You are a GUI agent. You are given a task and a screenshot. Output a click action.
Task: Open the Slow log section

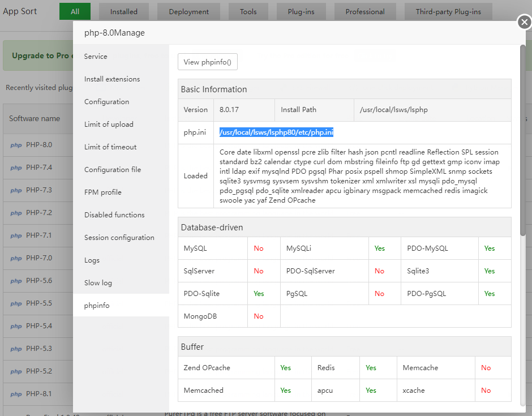(98, 283)
